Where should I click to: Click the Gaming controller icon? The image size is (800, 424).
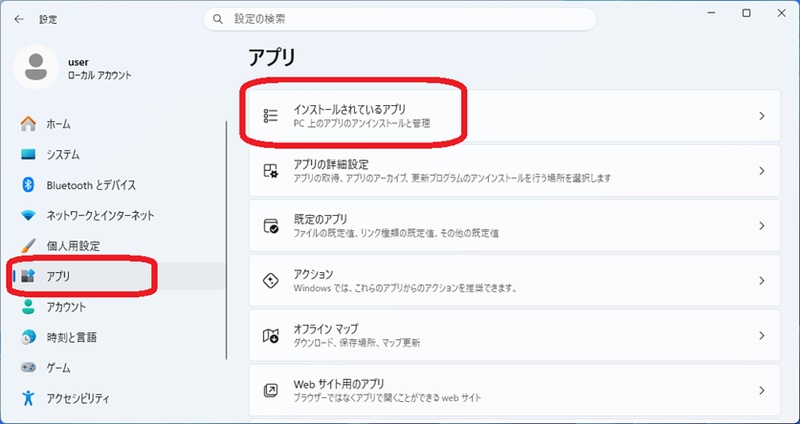pos(28,367)
